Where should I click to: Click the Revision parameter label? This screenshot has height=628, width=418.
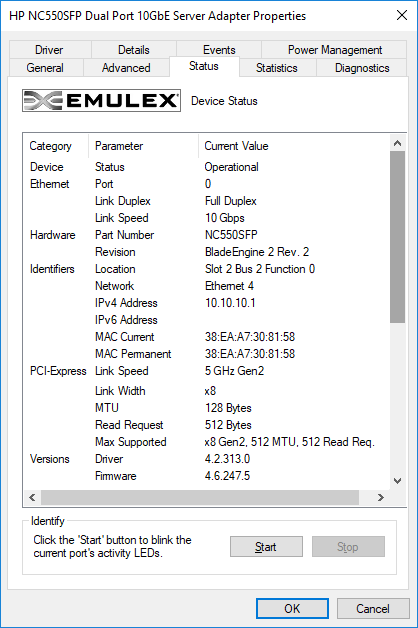115,252
